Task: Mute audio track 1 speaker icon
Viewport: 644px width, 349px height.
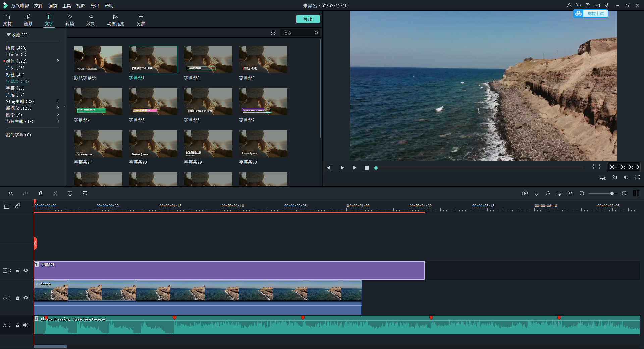Action: (x=26, y=325)
